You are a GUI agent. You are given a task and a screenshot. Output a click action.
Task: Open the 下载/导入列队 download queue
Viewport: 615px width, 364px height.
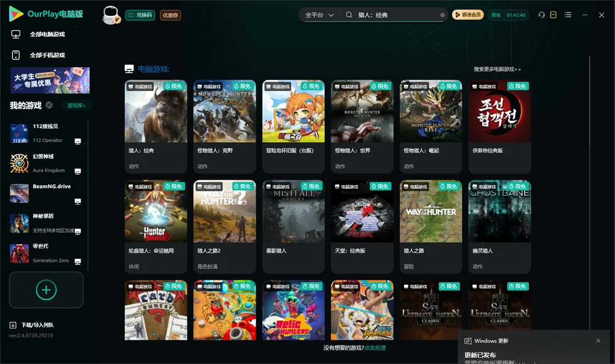tap(32, 325)
